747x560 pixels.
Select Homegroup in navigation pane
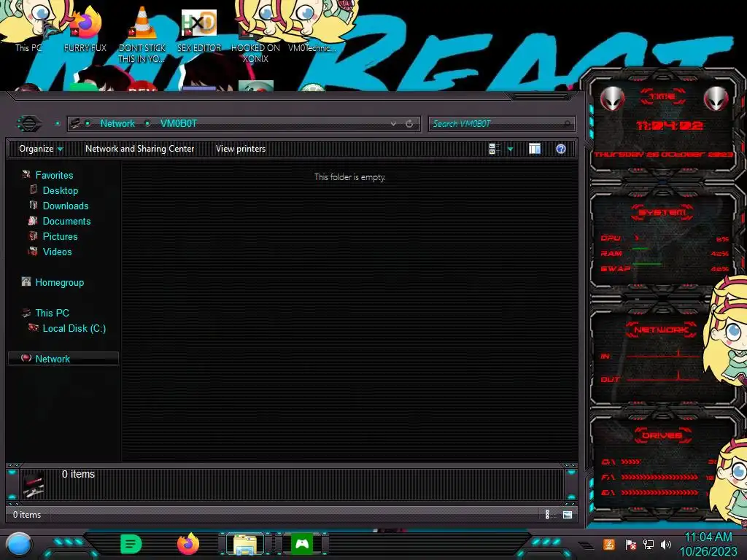click(x=60, y=282)
